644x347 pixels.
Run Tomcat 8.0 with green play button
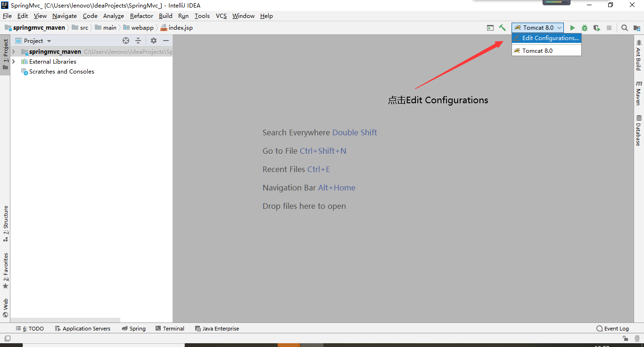(x=572, y=28)
